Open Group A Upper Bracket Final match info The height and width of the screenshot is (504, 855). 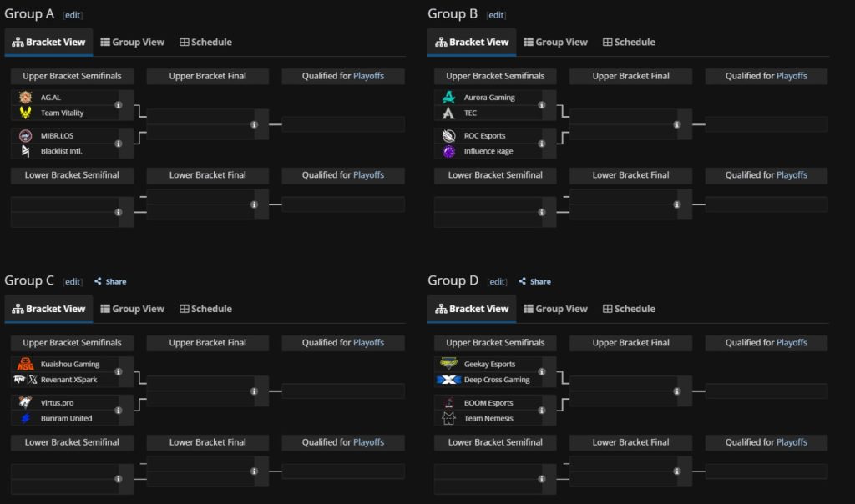point(254,124)
